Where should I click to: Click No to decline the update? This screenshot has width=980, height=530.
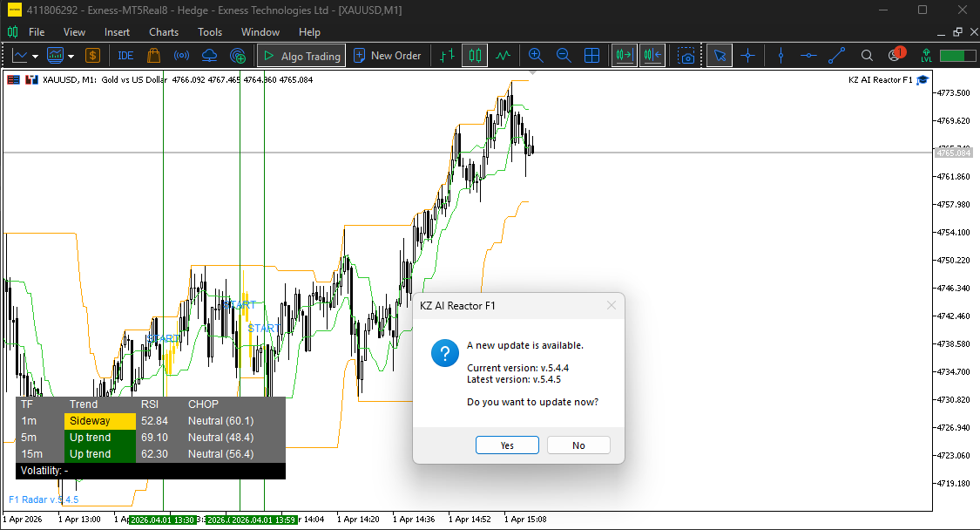578,445
